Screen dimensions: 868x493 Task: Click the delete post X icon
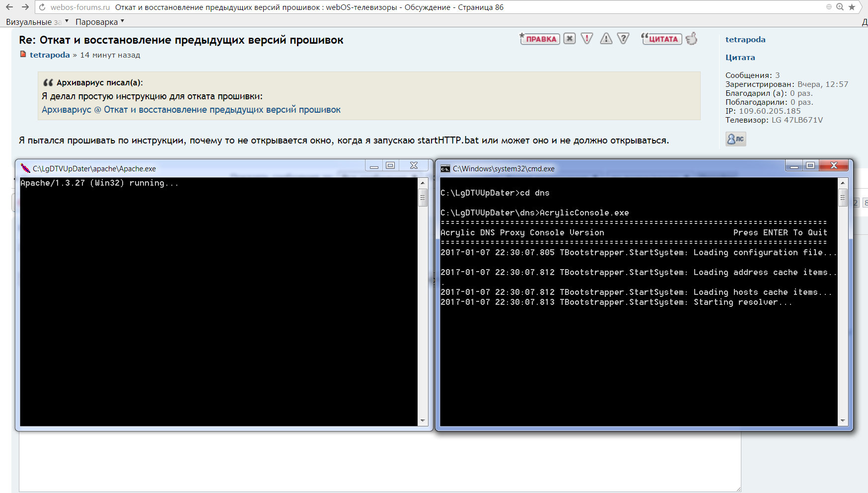(x=570, y=39)
